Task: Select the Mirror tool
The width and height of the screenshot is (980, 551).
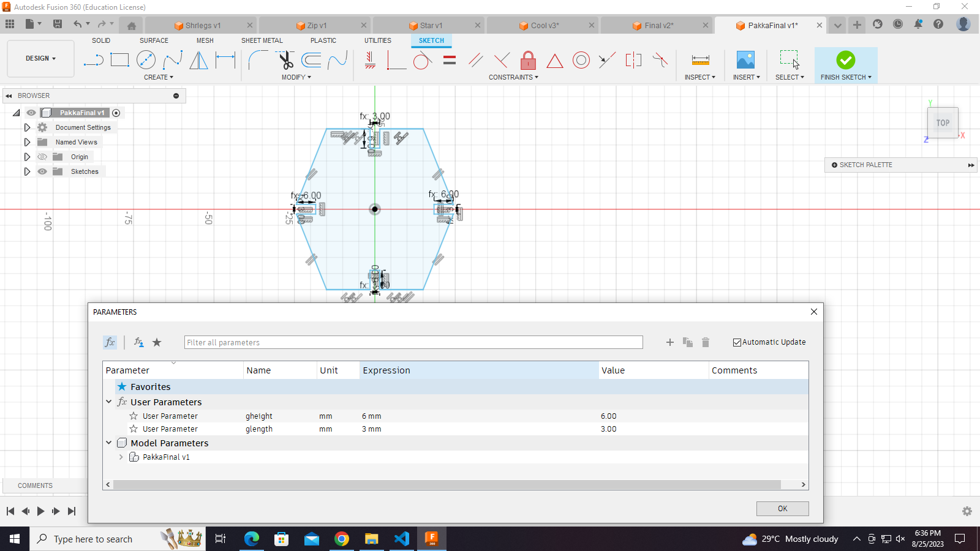Action: click(198, 60)
